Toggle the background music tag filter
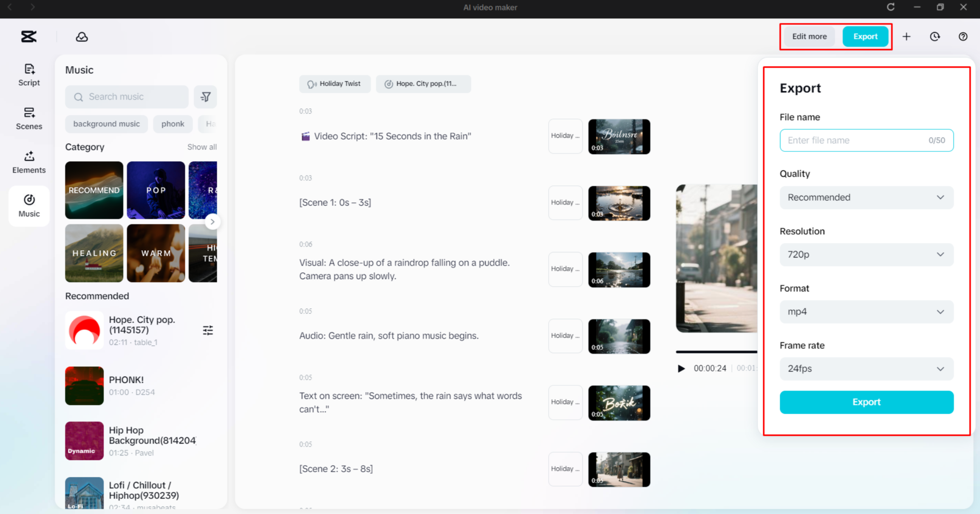980x514 pixels. click(x=106, y=124)
